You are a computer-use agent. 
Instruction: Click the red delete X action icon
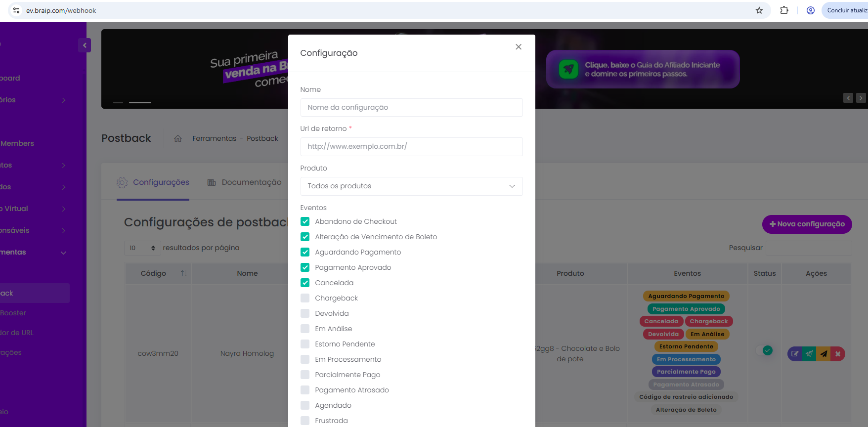click(x=838, y=354)
